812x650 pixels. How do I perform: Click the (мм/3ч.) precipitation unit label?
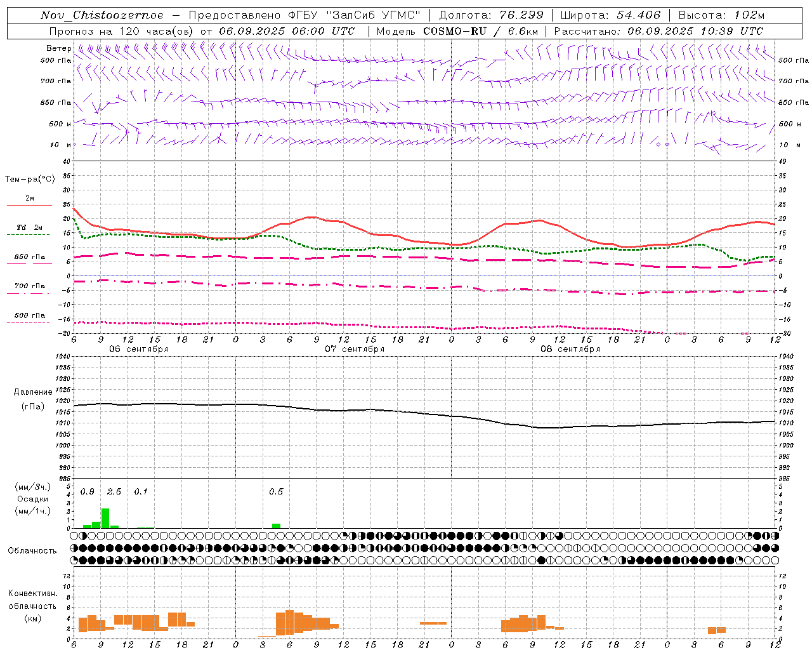(33, 487)
